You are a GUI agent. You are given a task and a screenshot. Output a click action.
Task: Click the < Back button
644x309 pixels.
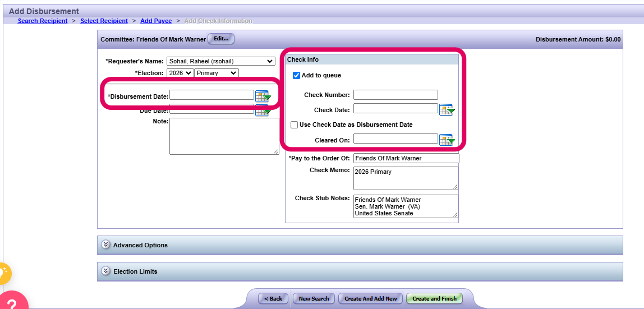tap(273, 299)
